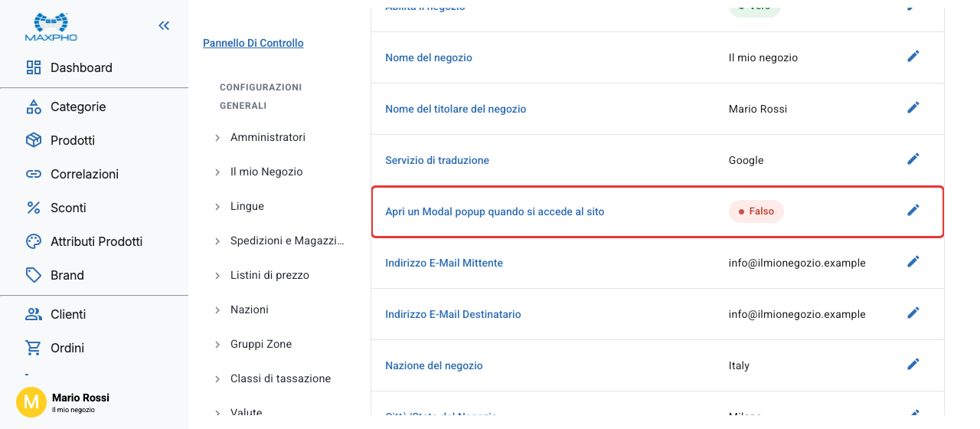Click the Ordini cart icon

click(34, 348)
